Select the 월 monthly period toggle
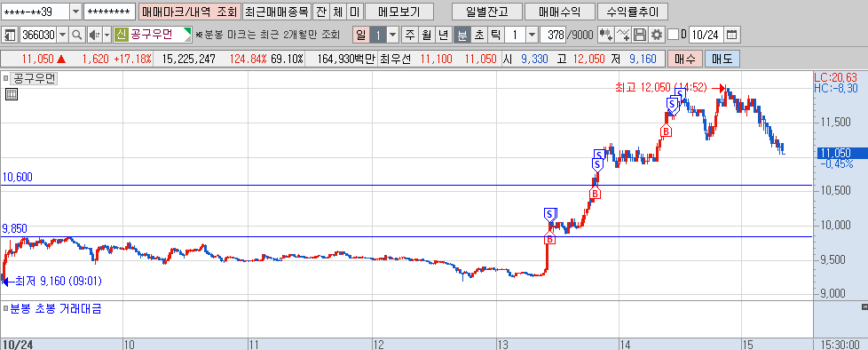 click(x=426, y=35)
